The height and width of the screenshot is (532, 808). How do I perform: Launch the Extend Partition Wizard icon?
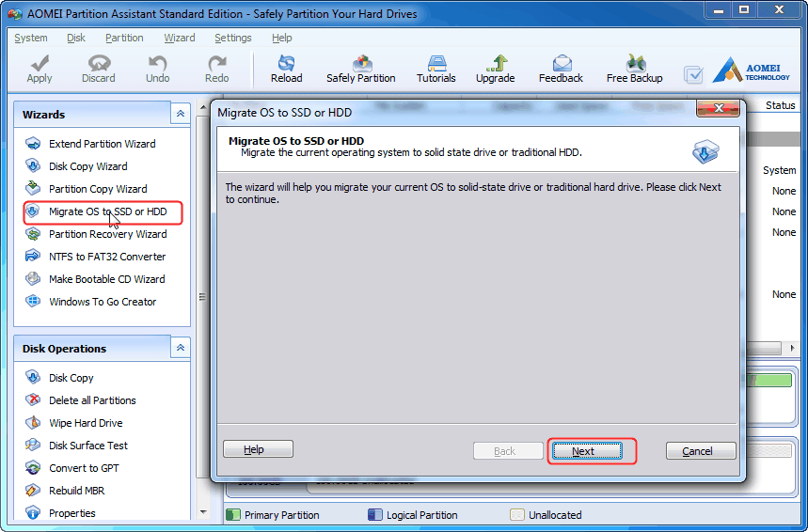[33, 143]
